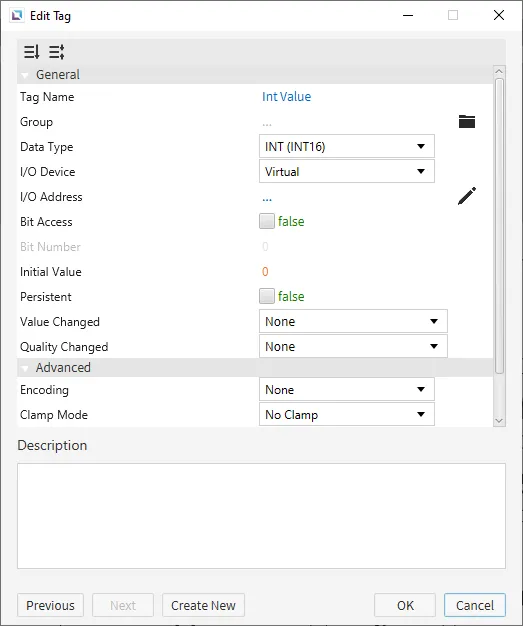This screenshot has width=523, height=626.
Task: Open the Clamp Mode dropdown
Action: click(x=347, y=414)
